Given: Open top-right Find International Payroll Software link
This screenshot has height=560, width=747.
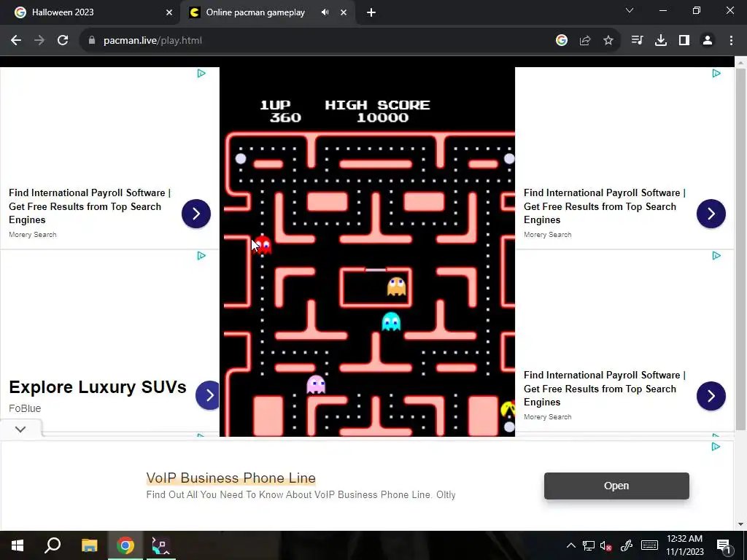Looking at the screenshot, I should coord(605,206).
